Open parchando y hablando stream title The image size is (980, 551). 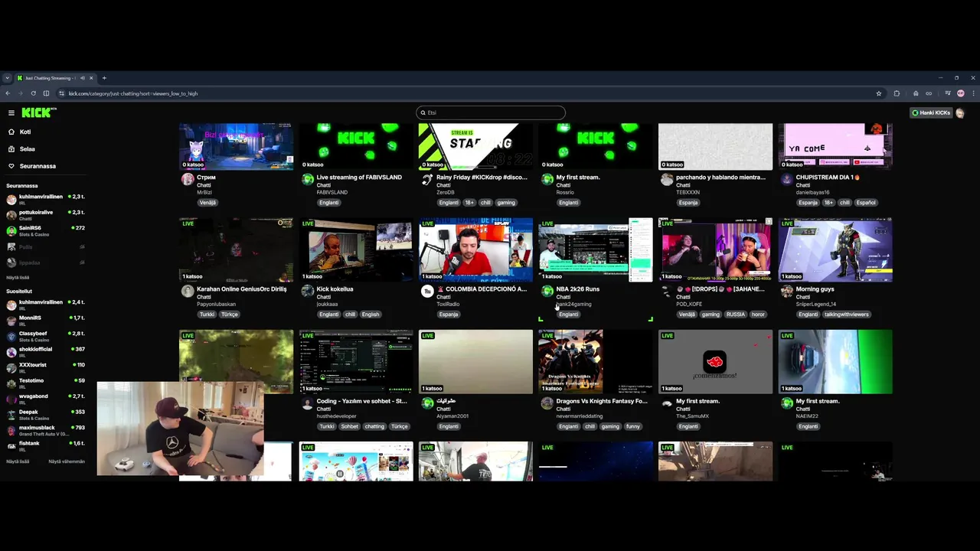coord(720,177)
